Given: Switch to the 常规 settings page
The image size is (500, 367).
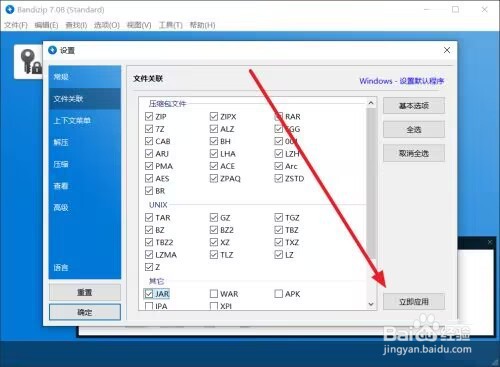Looking at the screenshot, I should coord(85,77).
